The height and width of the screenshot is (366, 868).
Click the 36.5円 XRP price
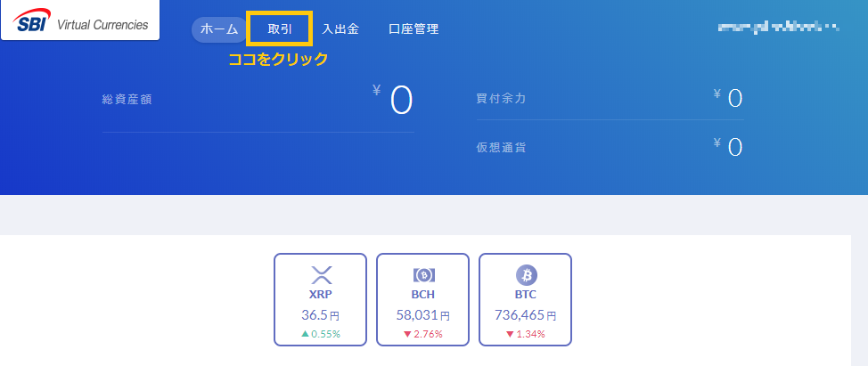tap(321, 316)
